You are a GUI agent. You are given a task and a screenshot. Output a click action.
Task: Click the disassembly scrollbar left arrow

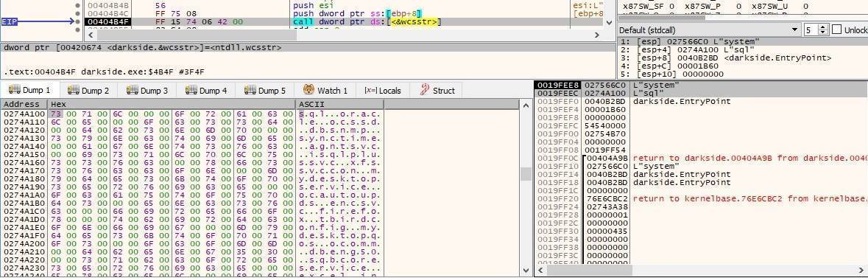[x=91, y=35]
